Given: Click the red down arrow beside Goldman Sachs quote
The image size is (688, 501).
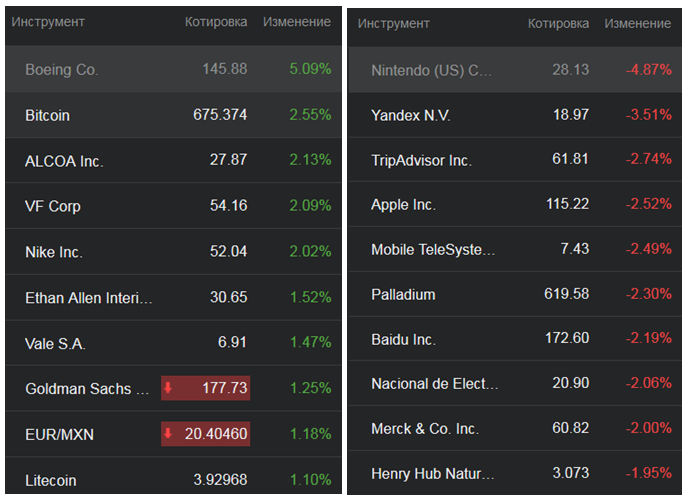Looking at the screenshot, I should 169,388.
